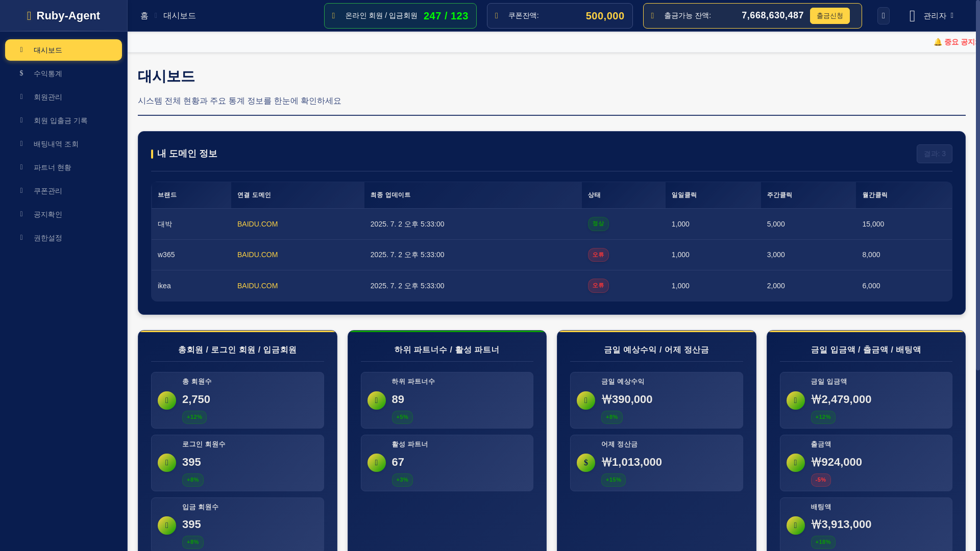Click the 247 / 123 online count
The height and width of the screenshot is (551, 980).
[x=446, y=16]
